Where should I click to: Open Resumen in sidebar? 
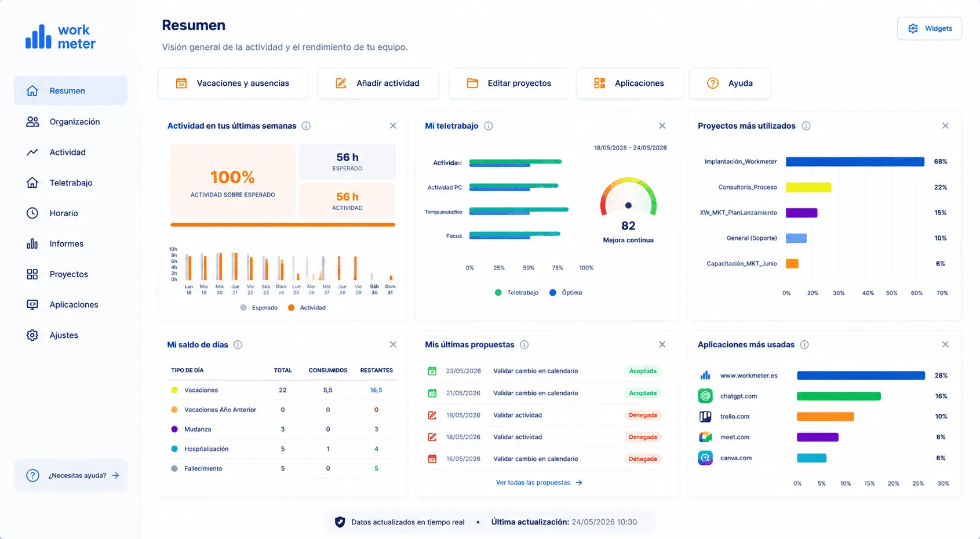pyautogui.click(x=71, y=90)
